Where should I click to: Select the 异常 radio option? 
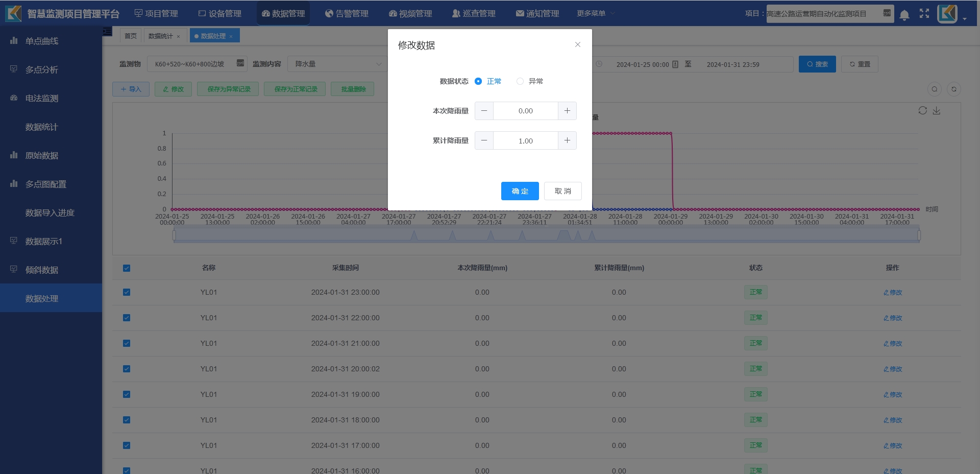pos(520,81)
